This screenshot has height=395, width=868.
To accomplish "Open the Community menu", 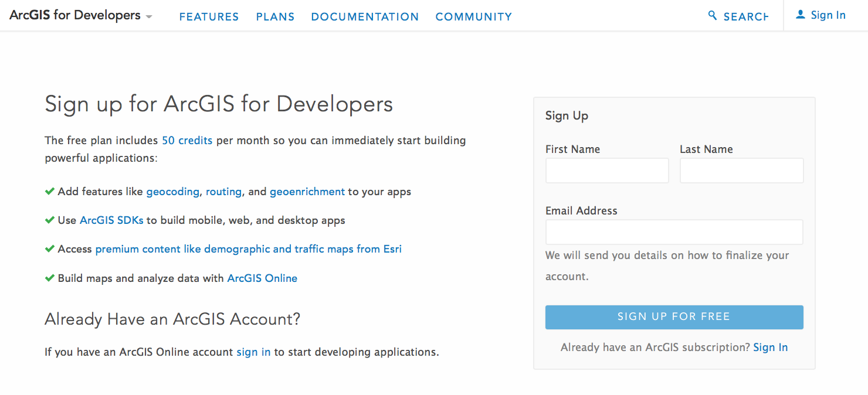I will pyautogui.click(x=473, y=17).
